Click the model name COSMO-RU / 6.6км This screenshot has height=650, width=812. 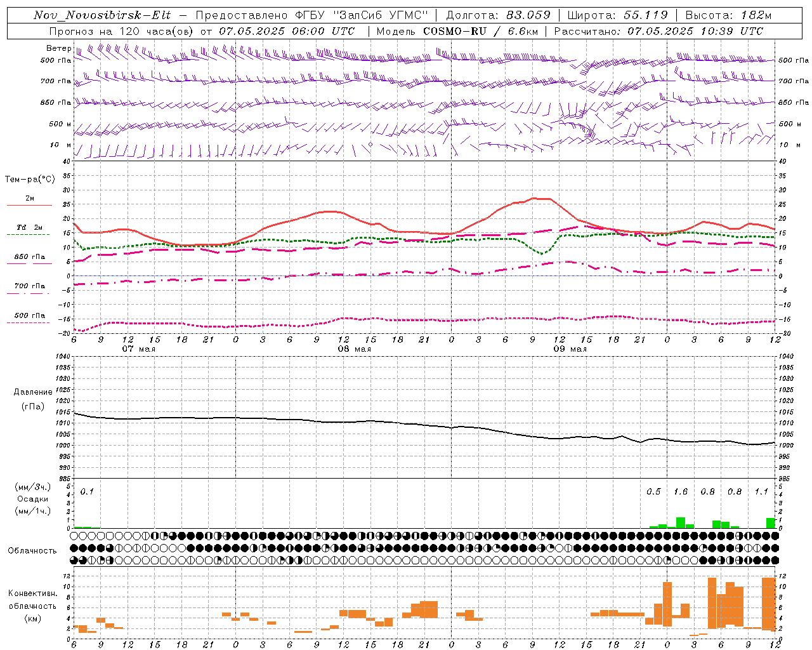480,31
